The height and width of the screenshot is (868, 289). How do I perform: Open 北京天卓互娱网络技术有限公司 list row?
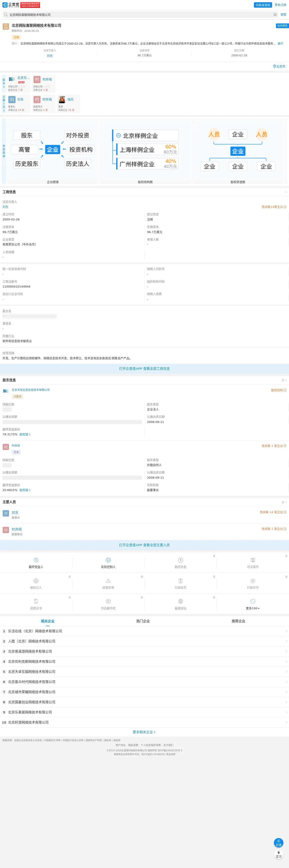(x=144, y=672)
